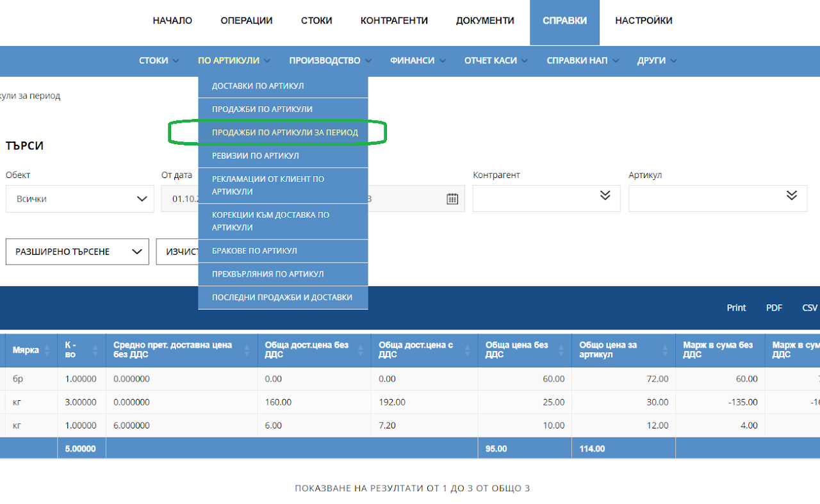Open the calendar date picker icon
820x504 pixels.
[452, 199]
